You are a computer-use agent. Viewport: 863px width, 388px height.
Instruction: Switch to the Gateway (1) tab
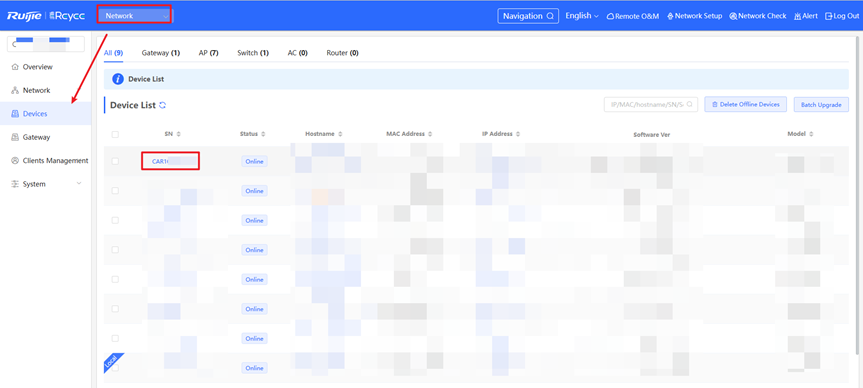point(161,53)
